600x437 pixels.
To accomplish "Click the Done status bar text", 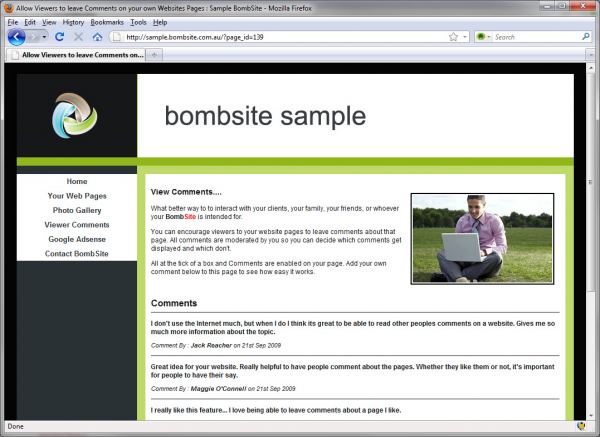I will click(15, 426).
